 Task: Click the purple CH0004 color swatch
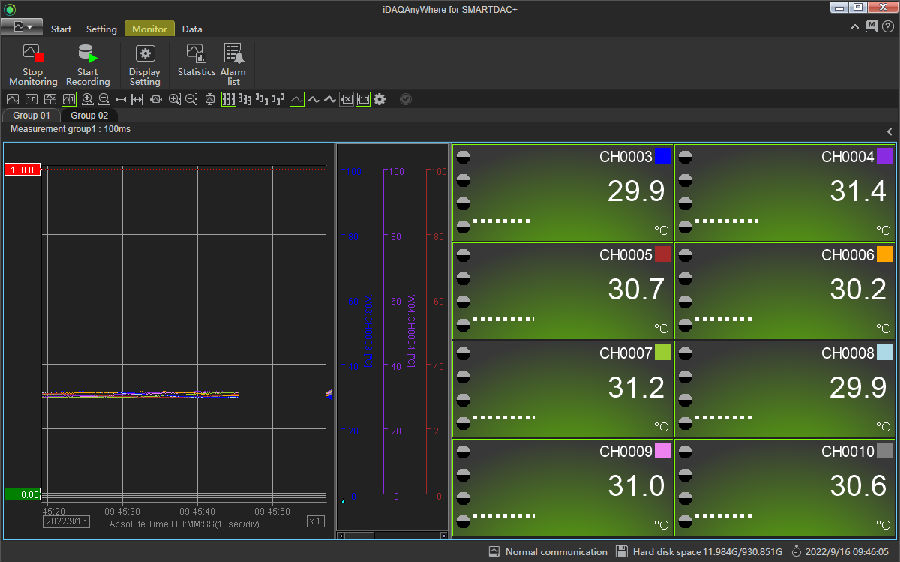click(x=885, y=156)
